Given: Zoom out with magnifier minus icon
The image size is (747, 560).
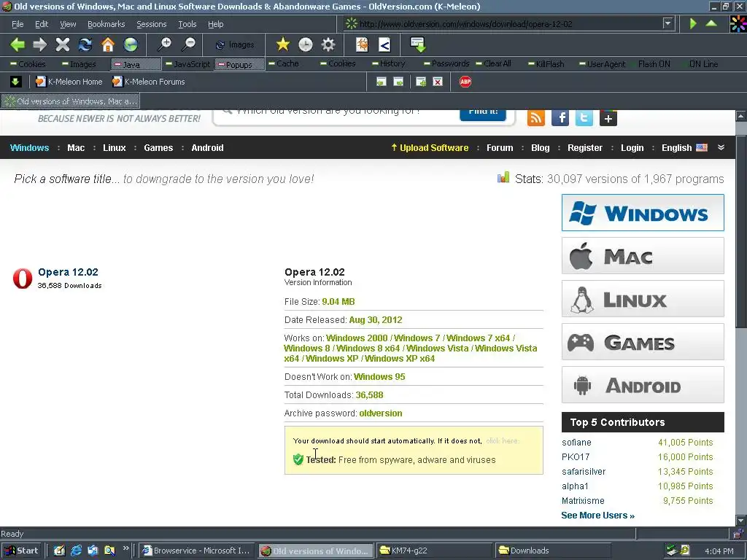Looking at the screenshot, I should pyautogui.click(x=189, y=44).
